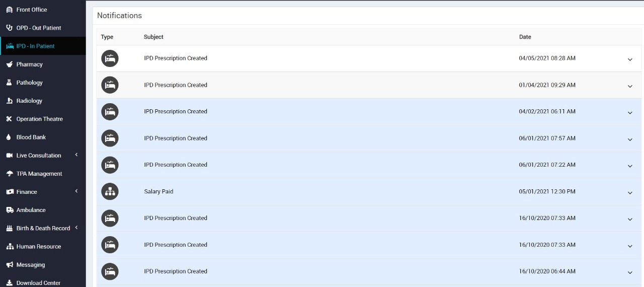Expand the Finance submenu arrow
Screen dimensions: 644x287
coord(76,191)
